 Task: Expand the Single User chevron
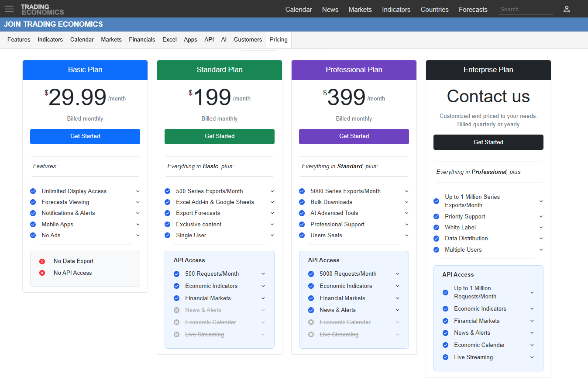click(x=272, y=236)
